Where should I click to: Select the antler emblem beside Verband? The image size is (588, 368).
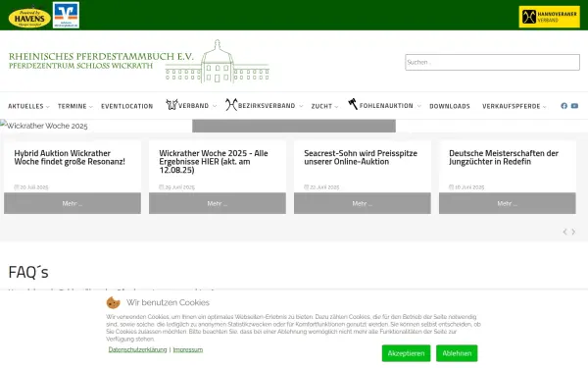point(171,104)
